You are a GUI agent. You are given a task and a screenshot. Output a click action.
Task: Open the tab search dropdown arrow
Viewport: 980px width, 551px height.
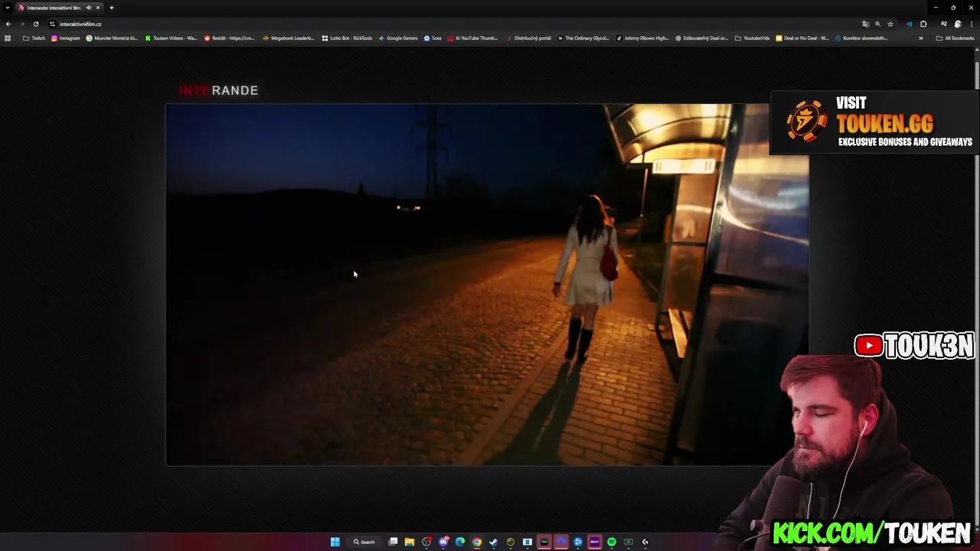pos(8,8)
